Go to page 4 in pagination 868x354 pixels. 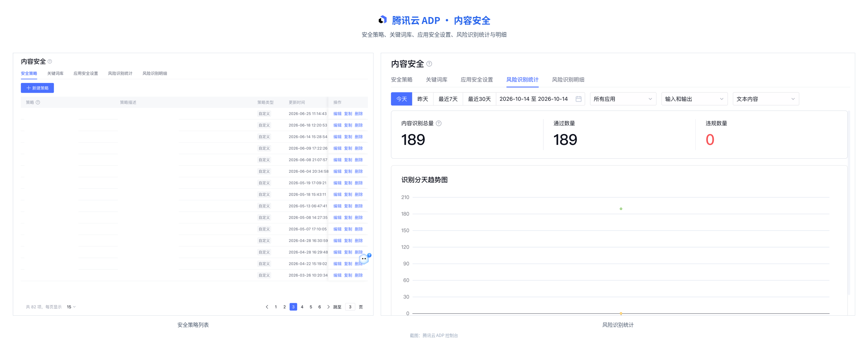[302, 307]
